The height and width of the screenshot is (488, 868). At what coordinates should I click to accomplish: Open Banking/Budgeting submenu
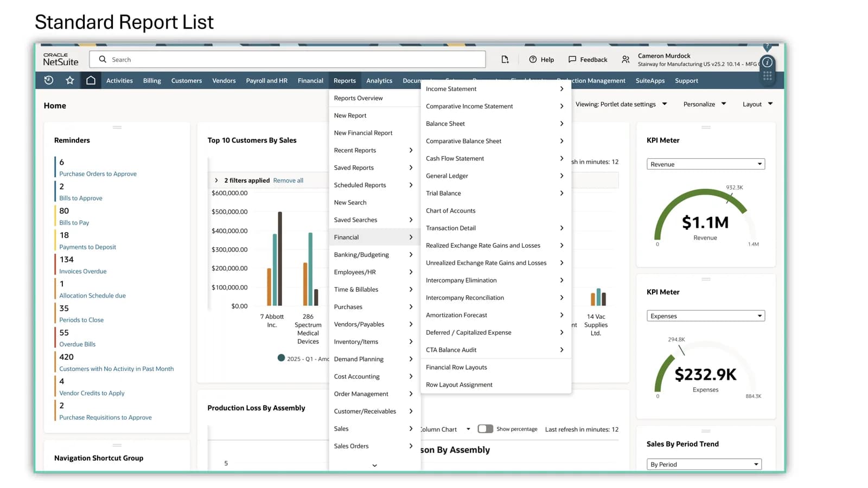[374, 254]
